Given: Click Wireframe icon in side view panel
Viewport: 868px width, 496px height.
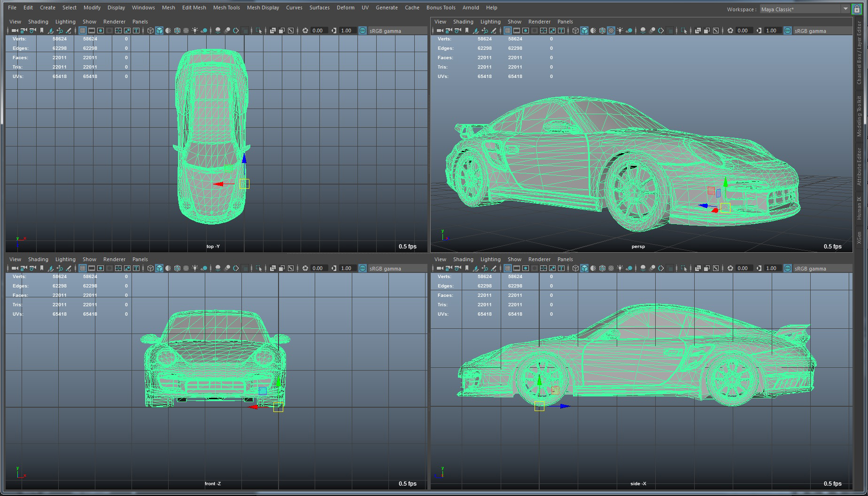Looking at the screenshot, I should point(575,268).
